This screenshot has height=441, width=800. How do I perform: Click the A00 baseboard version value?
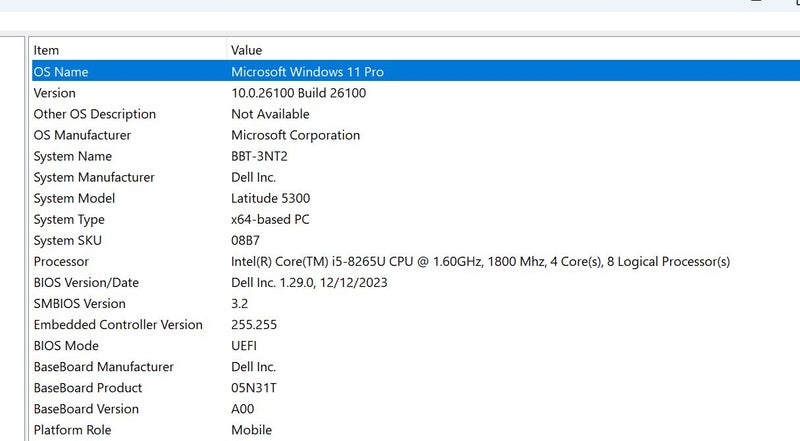point(243,409)
